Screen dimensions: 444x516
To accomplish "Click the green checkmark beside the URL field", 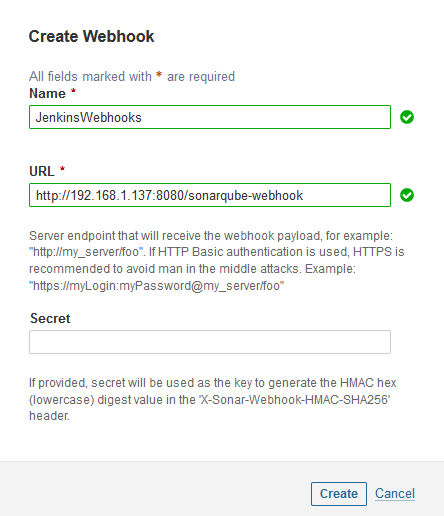I will tap(407, 195).
